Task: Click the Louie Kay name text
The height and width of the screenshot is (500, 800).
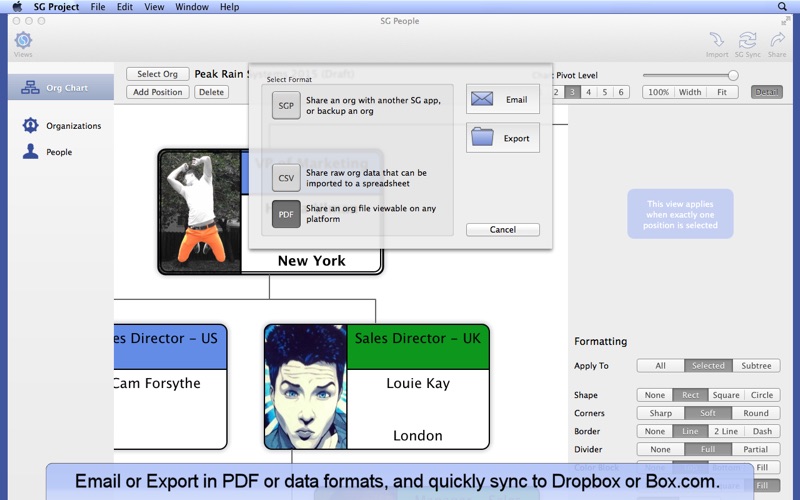Action: click(x=418, y=383)
